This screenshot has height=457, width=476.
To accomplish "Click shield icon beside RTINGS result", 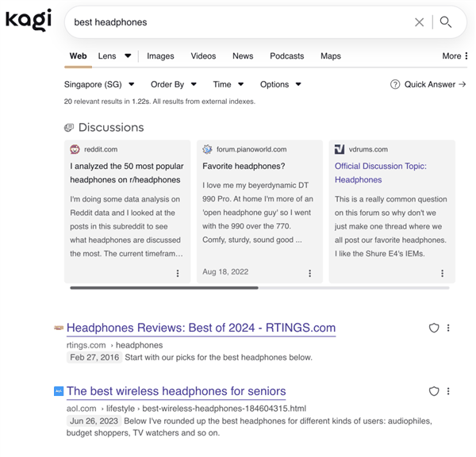I will tap(434, 328).
